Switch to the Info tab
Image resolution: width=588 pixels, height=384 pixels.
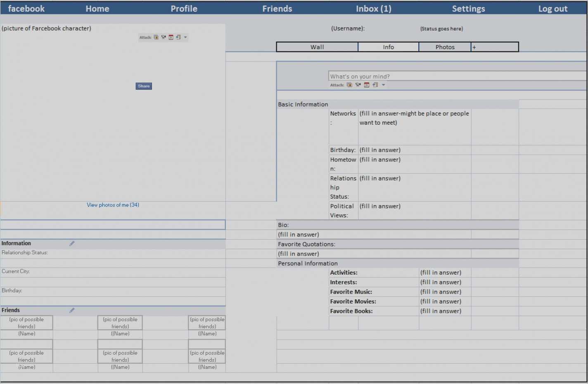coord(388,47)
